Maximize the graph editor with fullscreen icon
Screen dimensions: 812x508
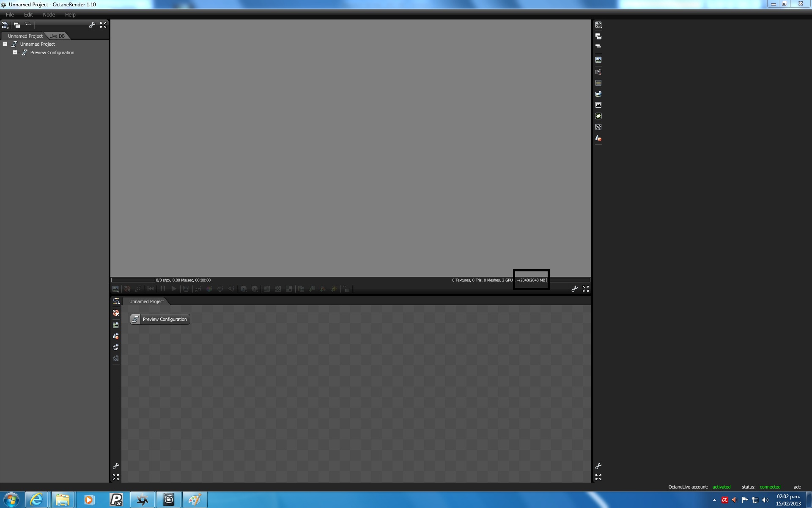(116, 477)
